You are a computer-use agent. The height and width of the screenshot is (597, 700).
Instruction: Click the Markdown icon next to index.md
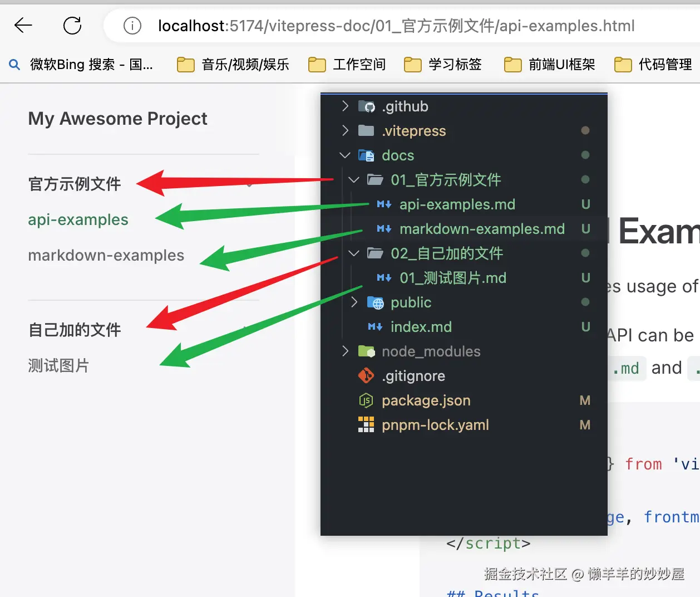click(375, 327)
